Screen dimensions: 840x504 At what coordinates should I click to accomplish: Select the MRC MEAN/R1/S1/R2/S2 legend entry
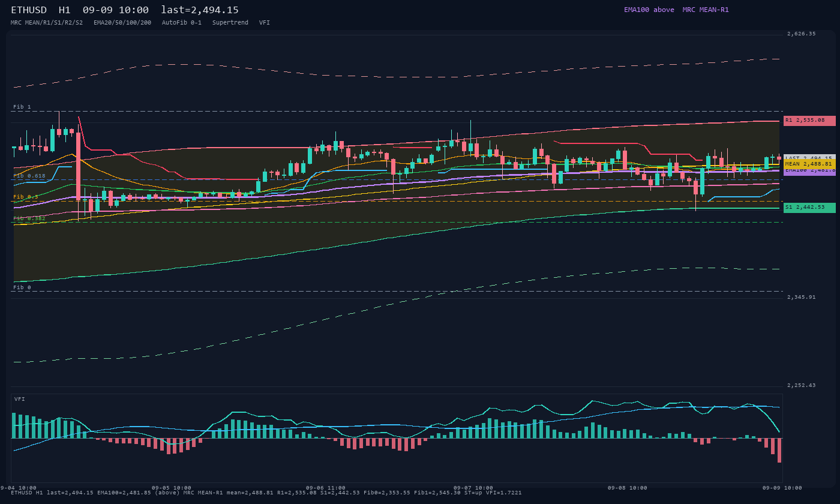tap(47, 22)
